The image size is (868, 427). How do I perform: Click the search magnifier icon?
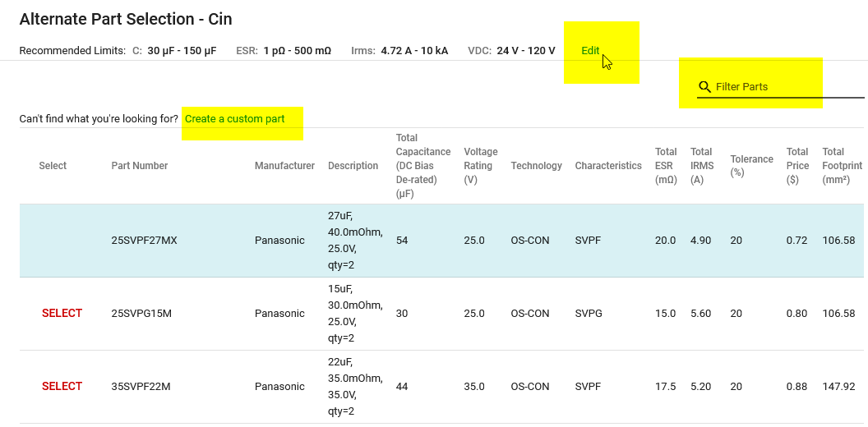click(x=704, y=87)
